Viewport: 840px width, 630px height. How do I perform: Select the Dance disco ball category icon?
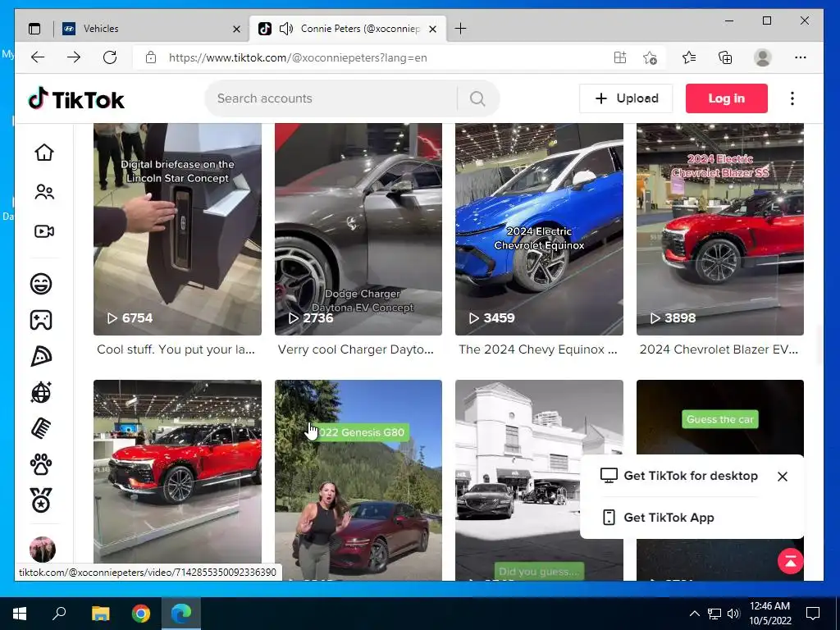tap(41, 393)
